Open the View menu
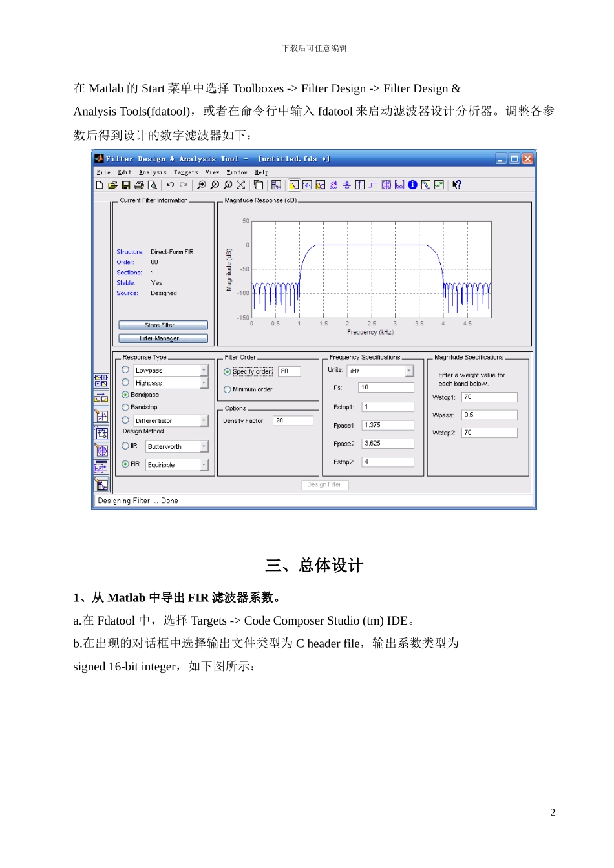The image size is (614, 868). point(213,172)
